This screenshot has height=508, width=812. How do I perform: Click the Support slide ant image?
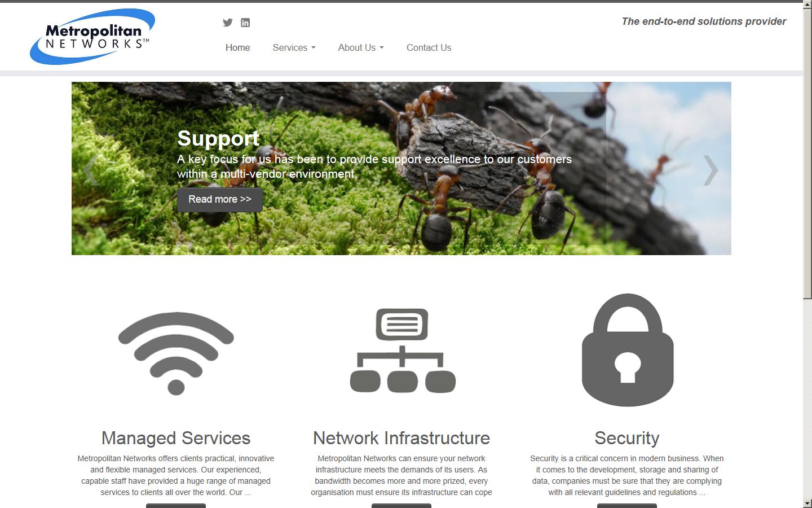pos(401,168)
